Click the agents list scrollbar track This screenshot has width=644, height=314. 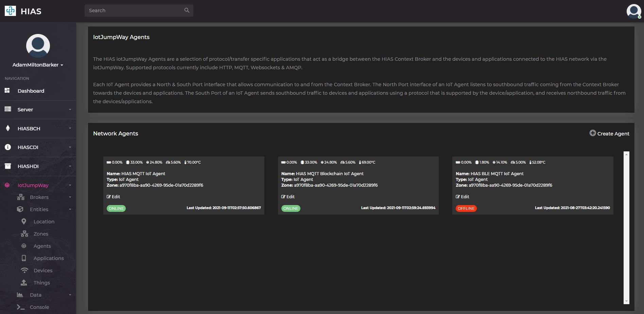click(x=626, y=227)
